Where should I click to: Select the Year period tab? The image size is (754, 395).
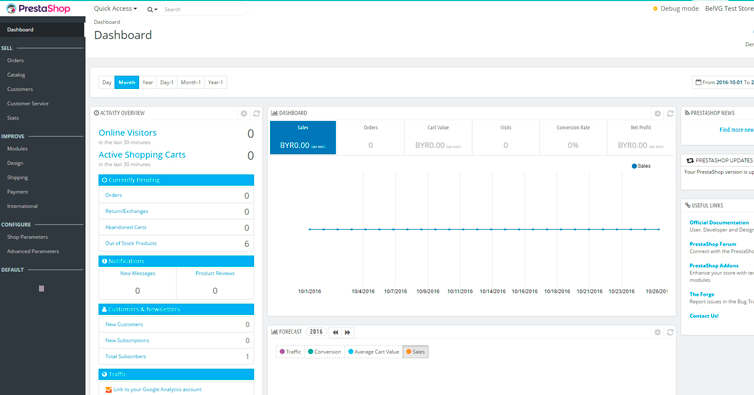point(148,82)
